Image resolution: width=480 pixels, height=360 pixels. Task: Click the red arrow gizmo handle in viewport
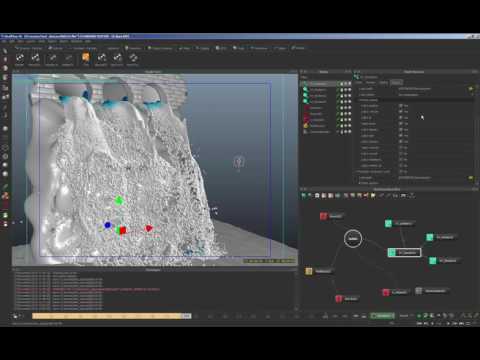[149, 228]
